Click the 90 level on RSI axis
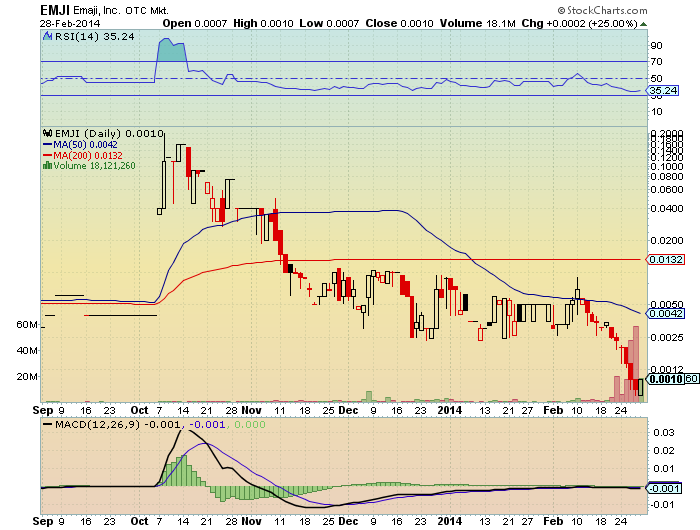 [x=656, y=46]
